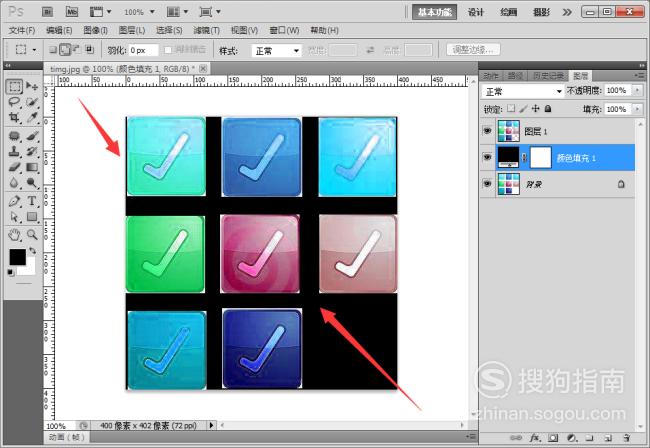The image size is (650, 448).
Task: Create new fill or adjustment layer icon
Action: click(x=572, y=437)
